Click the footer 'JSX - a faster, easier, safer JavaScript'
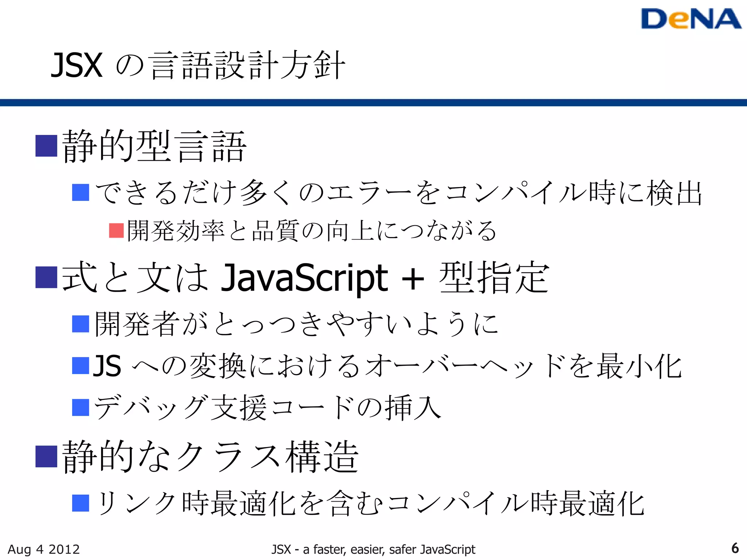This screenshot has height=560, width=747. pos(373,549)
